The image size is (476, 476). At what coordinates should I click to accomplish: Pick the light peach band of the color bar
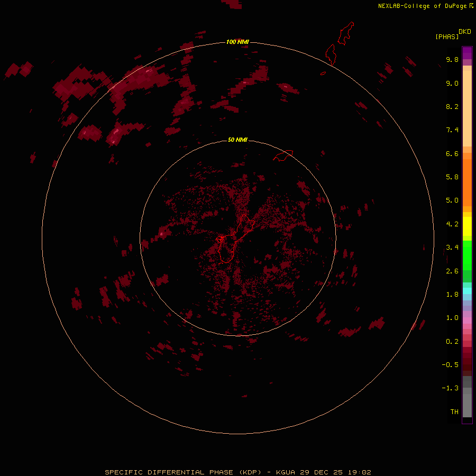[467, 108]
